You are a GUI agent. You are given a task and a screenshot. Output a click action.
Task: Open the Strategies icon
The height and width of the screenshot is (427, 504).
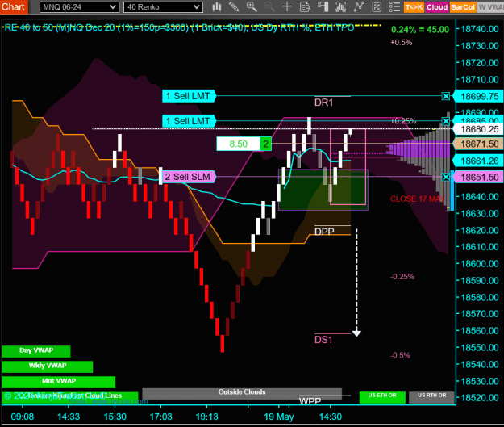[377, 6]
